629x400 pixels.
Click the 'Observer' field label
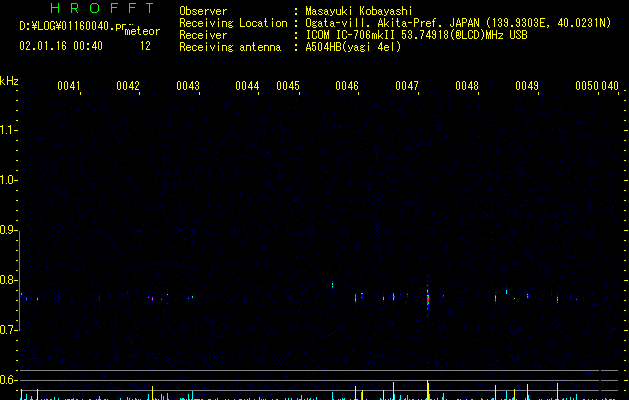pyautogui.click(x=203, y=11)
